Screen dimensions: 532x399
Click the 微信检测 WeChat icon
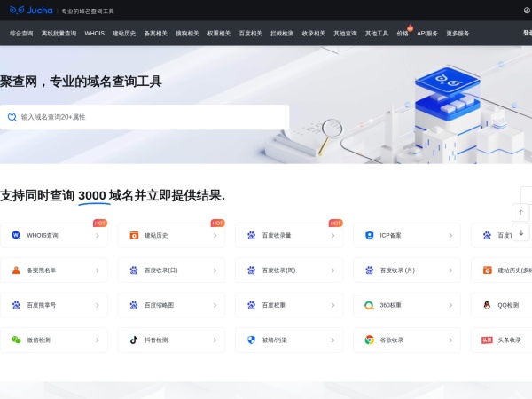coord(16,340)
